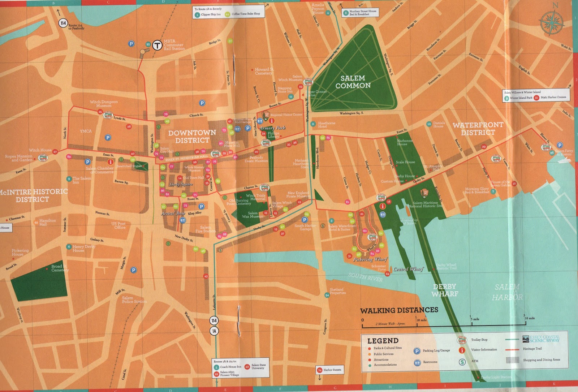Click the "Clipper Ship Inn" callout entry
The width and height of the screenshot is (578, 392).
point(208,14)
